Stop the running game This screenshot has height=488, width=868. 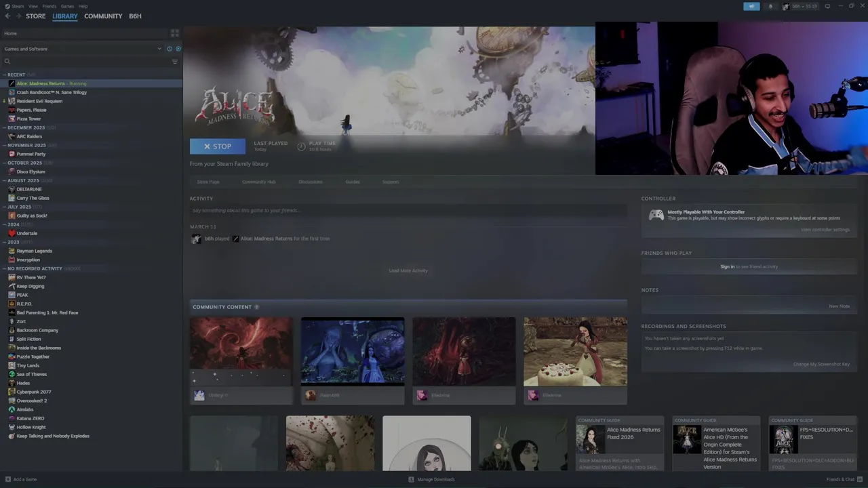pyautogui.click(x=218, y=146)
